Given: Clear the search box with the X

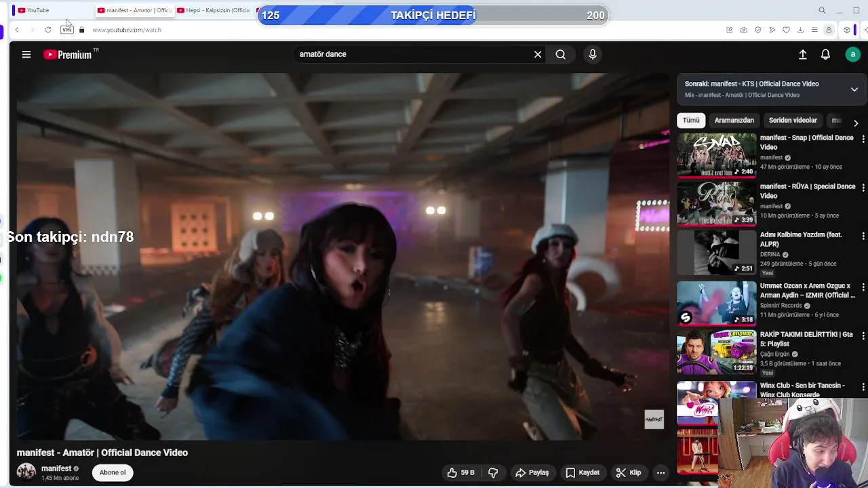Looking at the screenshot, I should [538, 54].
